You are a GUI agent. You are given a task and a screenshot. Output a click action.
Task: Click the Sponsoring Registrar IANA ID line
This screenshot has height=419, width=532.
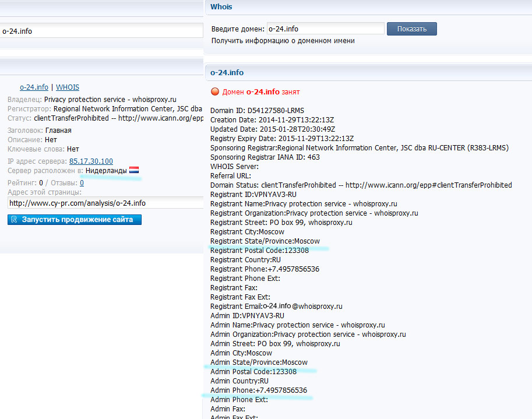(x=265, y=157)
